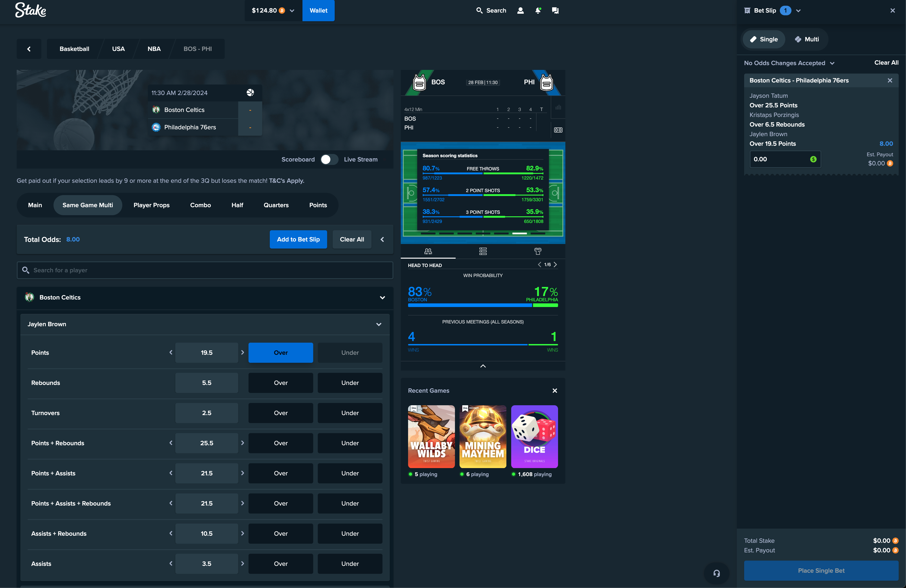Switch to the Player Props tab
The height and width of the screenshot is (588, 906).
[x=152, y=205]
